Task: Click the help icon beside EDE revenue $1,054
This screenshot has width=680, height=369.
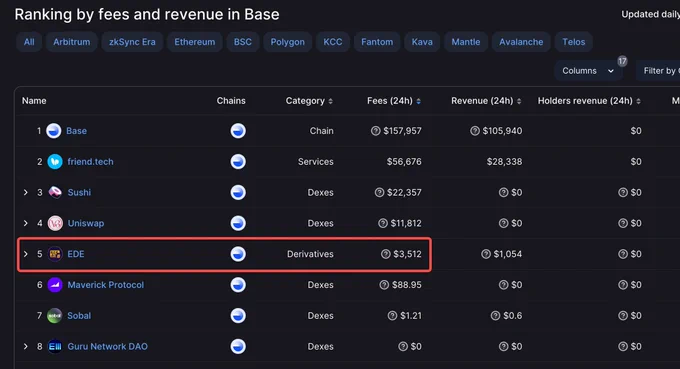Action: [x=486, y=254]
